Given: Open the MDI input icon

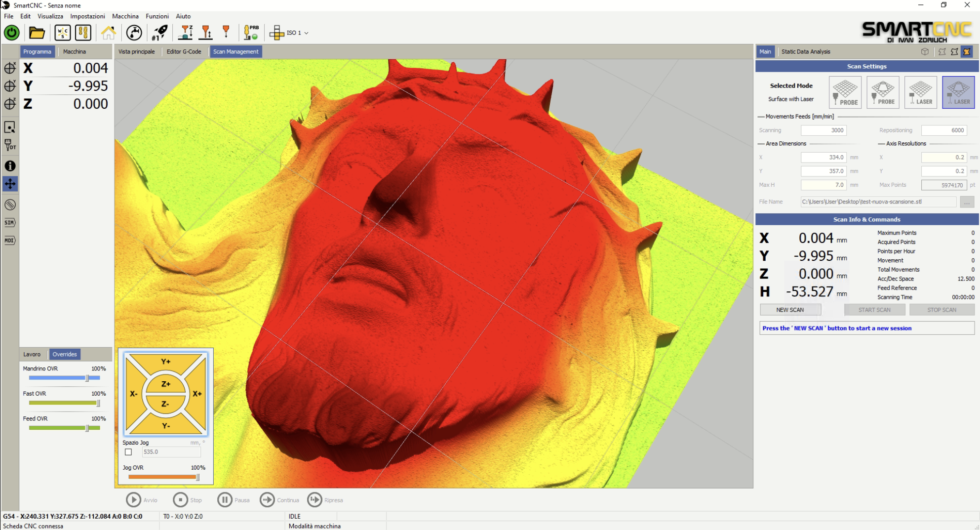Looking at the screenshot, I should pos(10,240).
